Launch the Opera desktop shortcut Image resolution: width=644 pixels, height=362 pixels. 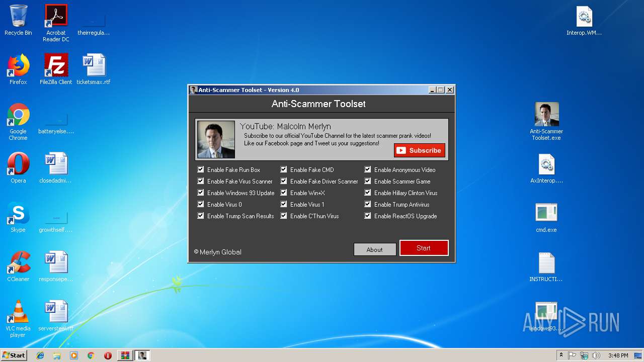pyautogui.click(x=18, y=168)
